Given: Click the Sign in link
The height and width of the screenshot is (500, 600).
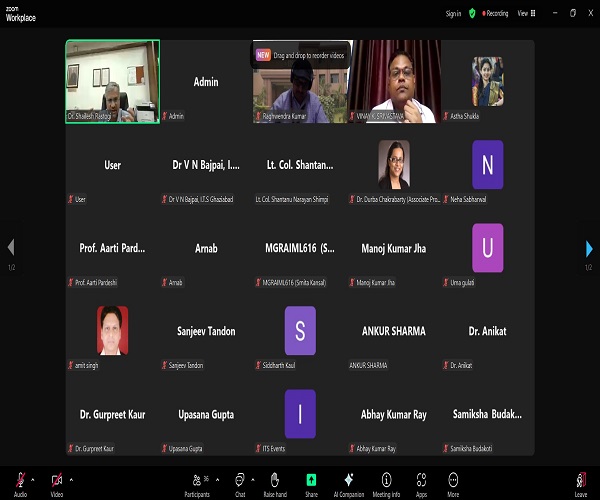Looking at the screenshot, I should [453, 14].
